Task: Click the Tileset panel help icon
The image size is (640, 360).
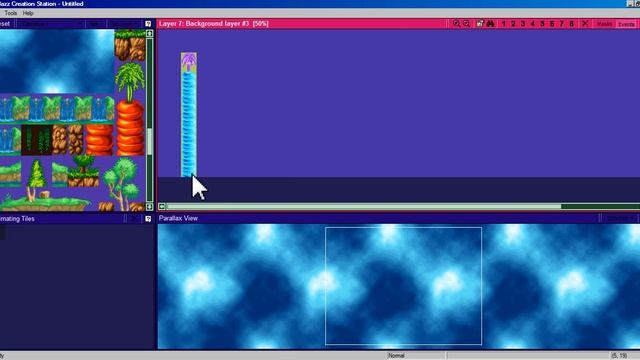Action: [148, 24]
